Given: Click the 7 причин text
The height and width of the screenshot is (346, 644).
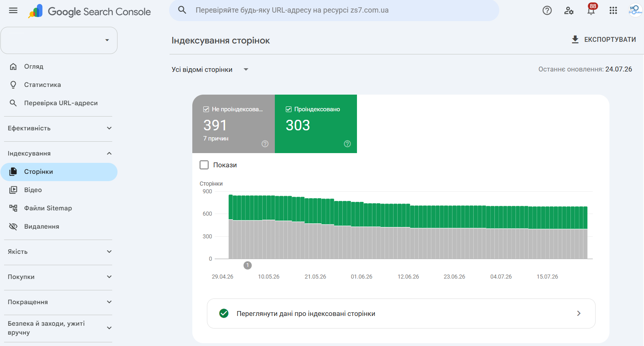Looking at the screenshot, I should [x=216, y=138].
